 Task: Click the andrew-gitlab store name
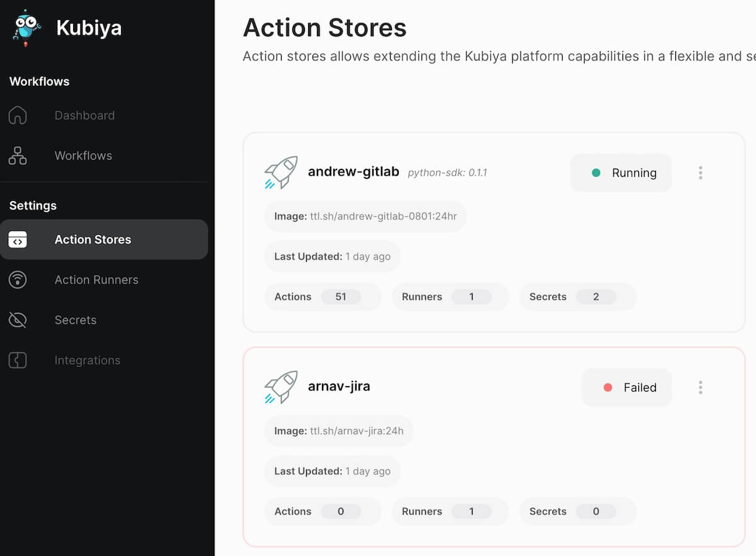[353, 172]
